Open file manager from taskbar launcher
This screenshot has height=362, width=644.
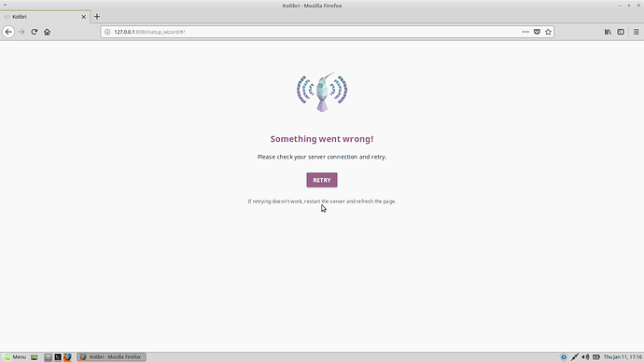click(48, 357)
